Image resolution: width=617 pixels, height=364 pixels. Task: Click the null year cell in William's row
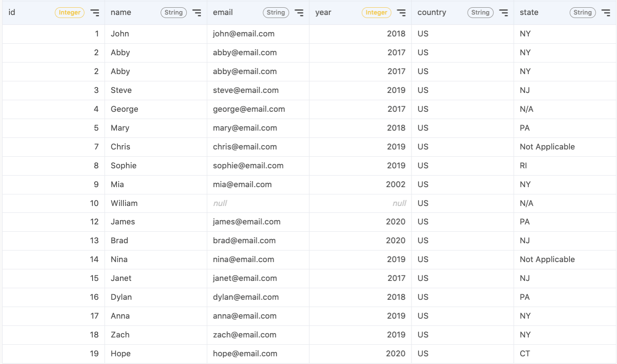point(360,203)
